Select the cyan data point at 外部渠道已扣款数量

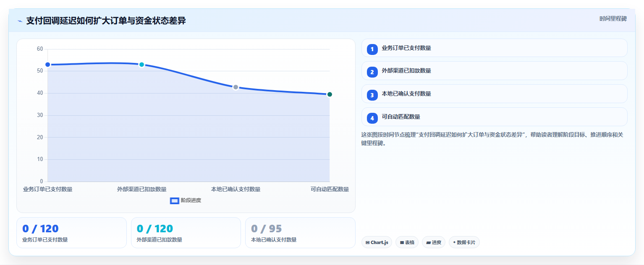141,65
